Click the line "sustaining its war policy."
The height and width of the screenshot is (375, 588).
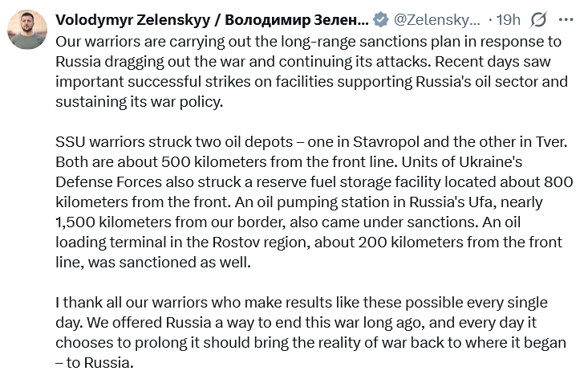(139, 101)
